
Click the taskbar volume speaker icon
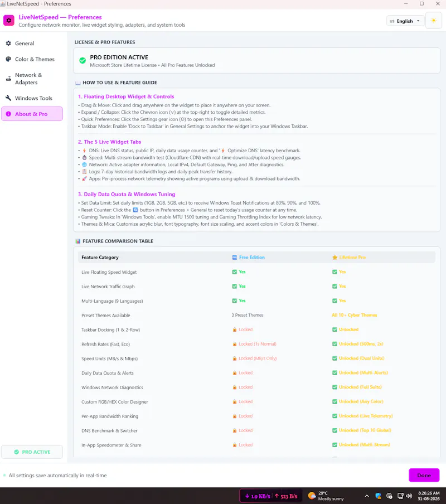409,496
